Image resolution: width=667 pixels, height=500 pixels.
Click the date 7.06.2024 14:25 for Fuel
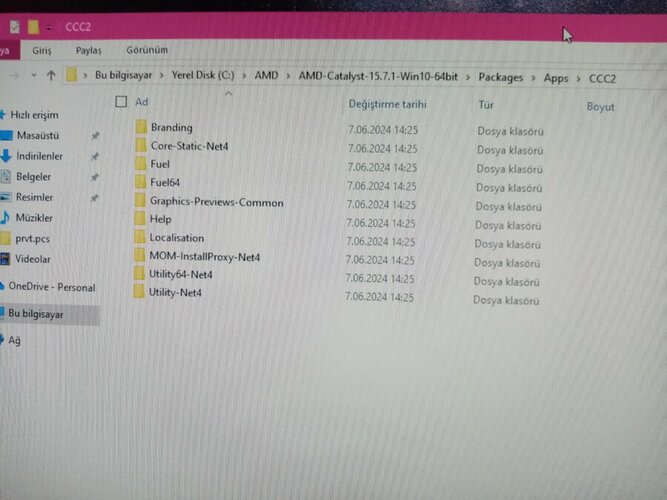pyautogui.click(x=382, y=167)
